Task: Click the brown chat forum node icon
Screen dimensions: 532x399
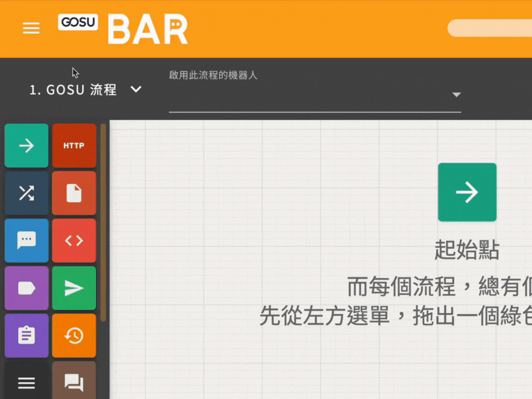Action: tap(74, 382)
